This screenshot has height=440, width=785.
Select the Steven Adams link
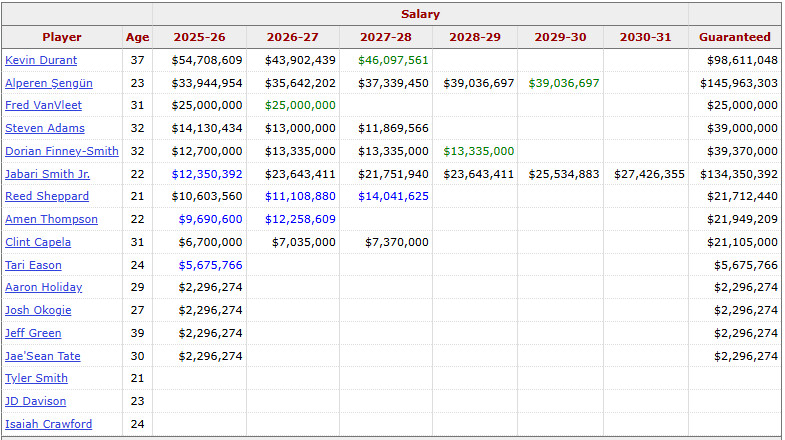(x=45, y=128)
